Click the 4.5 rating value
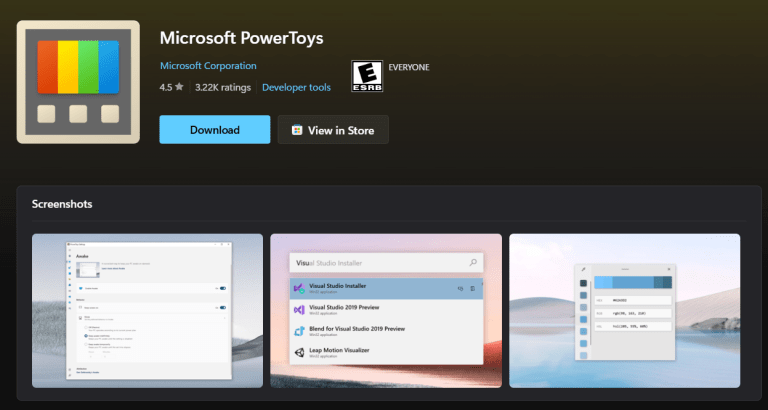Screen dimensions: 768x410 [166, 88]
